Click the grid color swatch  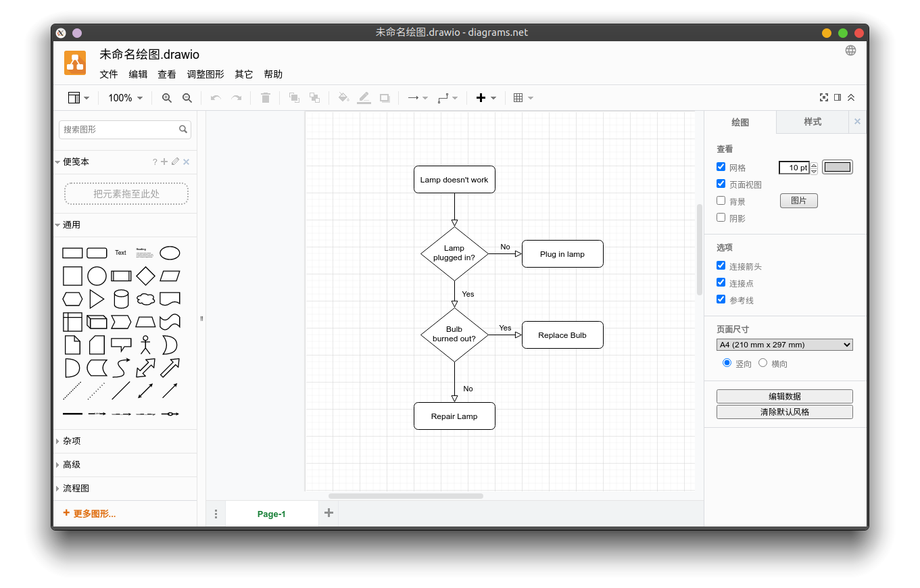point(837,166)
